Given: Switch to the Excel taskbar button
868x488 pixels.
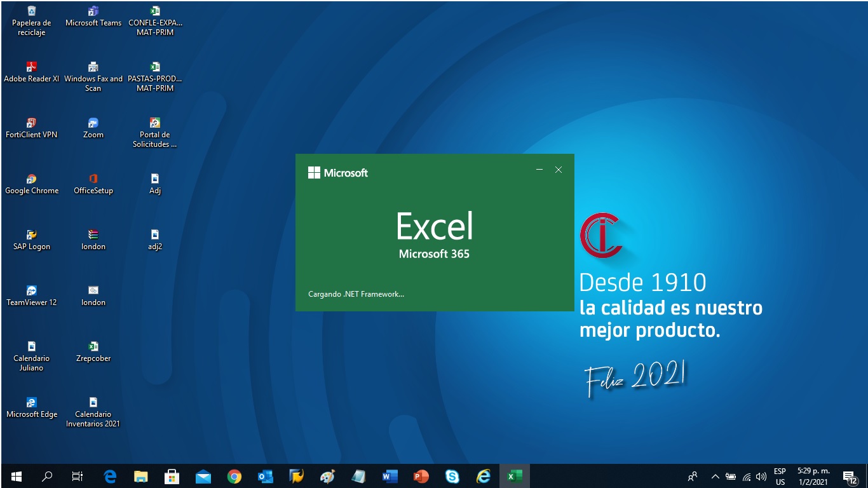Looking at the screenshot, I should [x=515, y=476].
